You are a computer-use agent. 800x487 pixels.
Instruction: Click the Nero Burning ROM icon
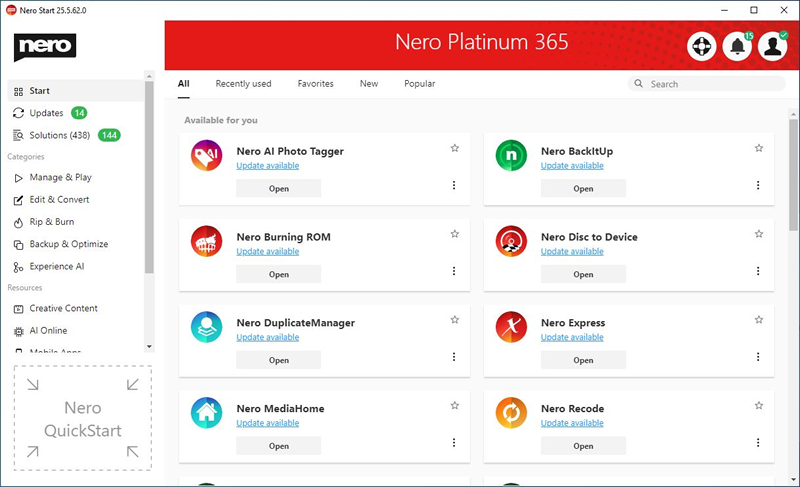tap(207, 241)
